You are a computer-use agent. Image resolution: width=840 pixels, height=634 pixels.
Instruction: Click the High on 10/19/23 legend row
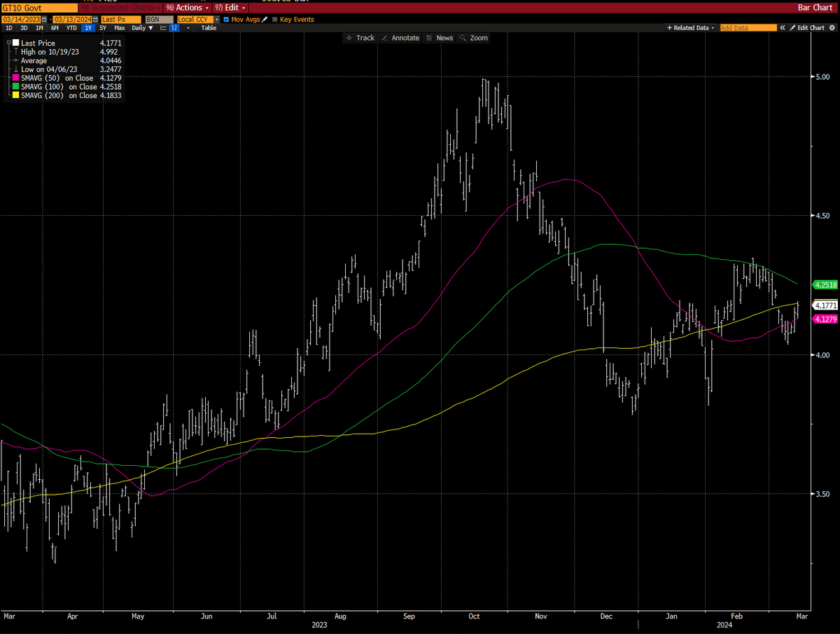[x=67, y=52]
